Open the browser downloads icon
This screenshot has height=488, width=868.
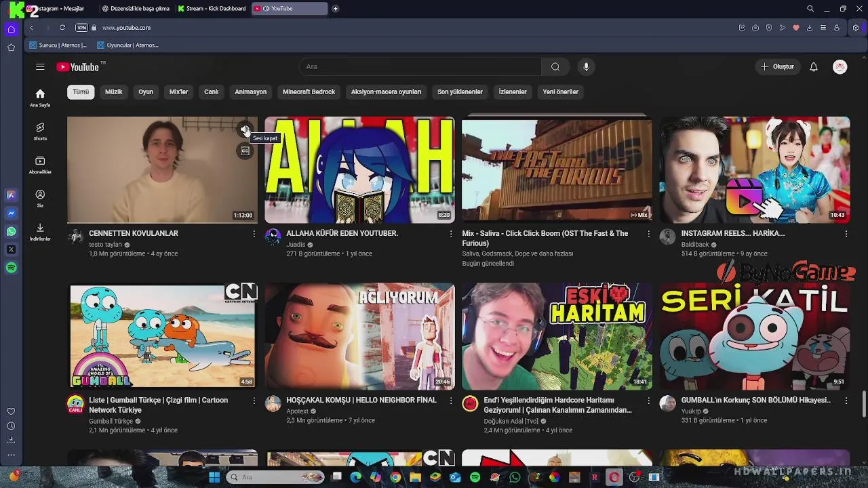[x=810, y=28]
